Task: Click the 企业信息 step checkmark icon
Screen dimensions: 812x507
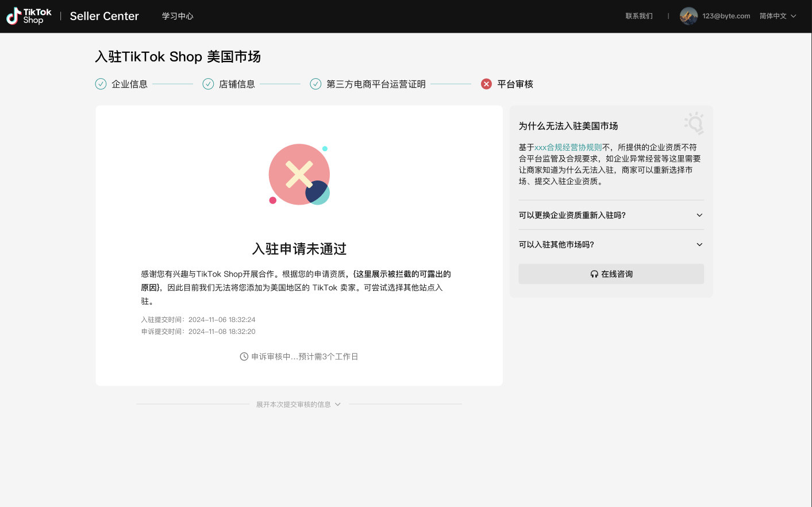Action: pyautogui.click(x=101, y=84)
